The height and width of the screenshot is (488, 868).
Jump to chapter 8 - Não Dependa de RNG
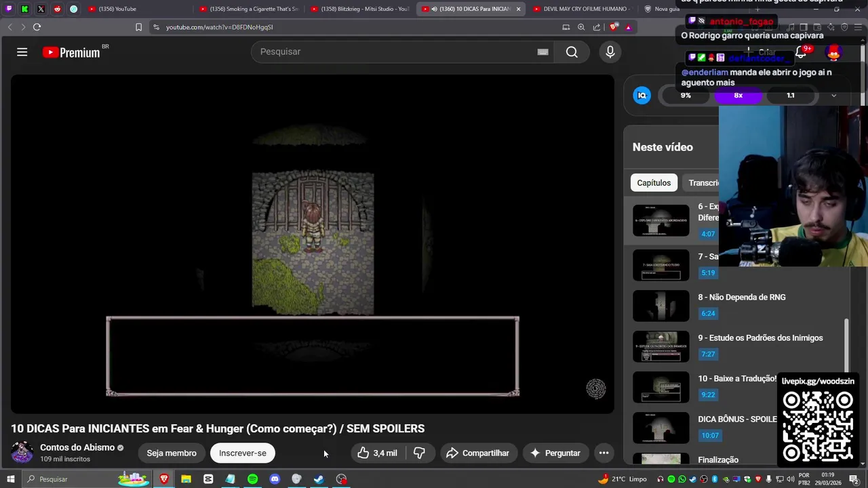[x=742, y=297]
